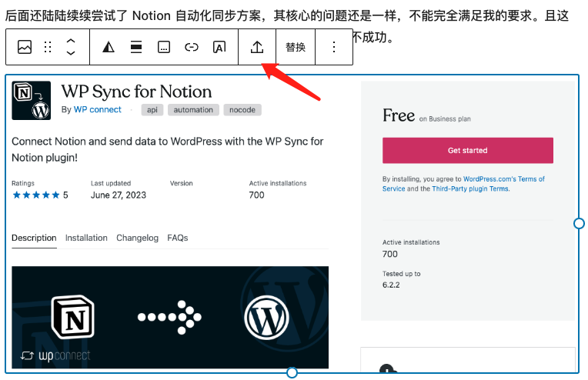
Task: Select the Description tab
Action: 34,238
